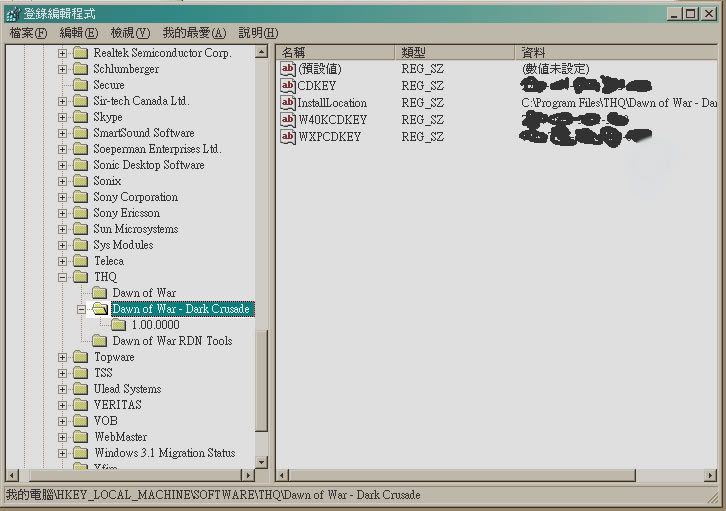Click the tree pane scroll right arrow
The width and height of the screenshot is (726, 511).
click(248, 475)
